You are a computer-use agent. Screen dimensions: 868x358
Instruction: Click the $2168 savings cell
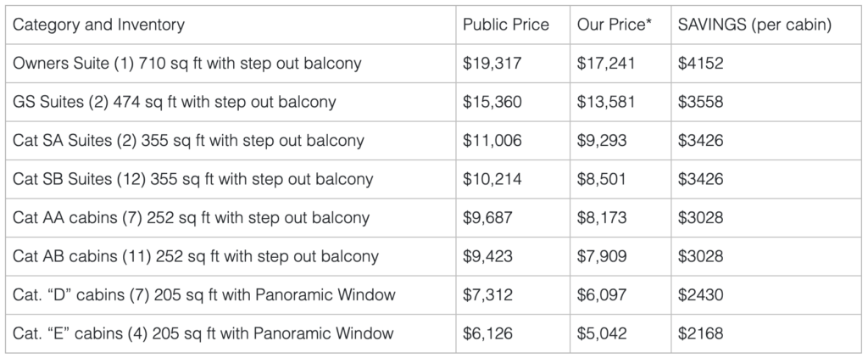pyautogui.click(x=700, y=333)
